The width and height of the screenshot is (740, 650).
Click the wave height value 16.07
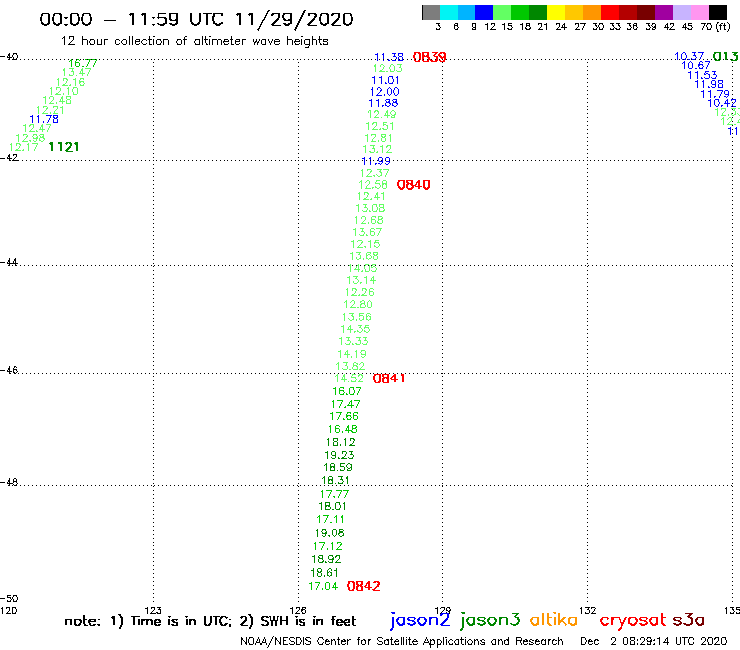347,391
